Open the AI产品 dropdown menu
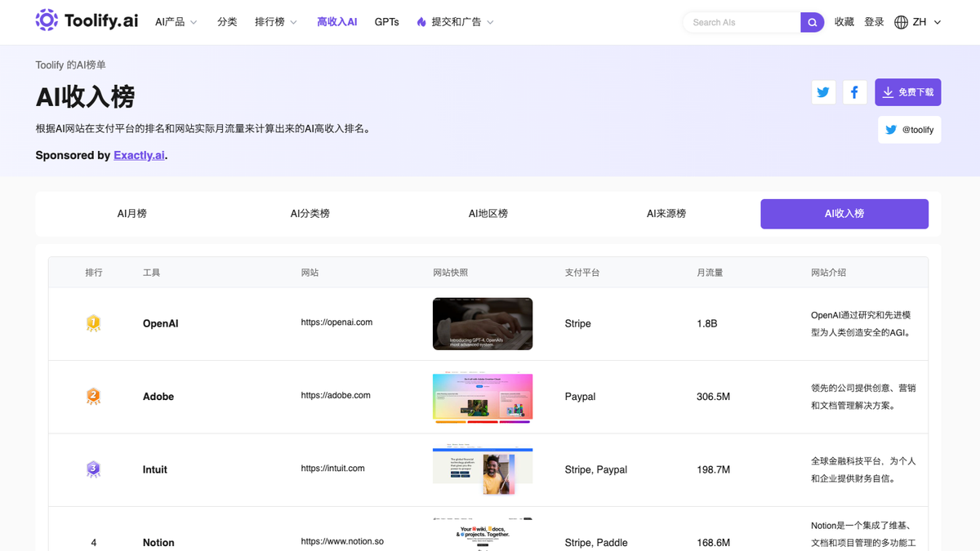This screenshot has height=551, width=980. [176, 22]
